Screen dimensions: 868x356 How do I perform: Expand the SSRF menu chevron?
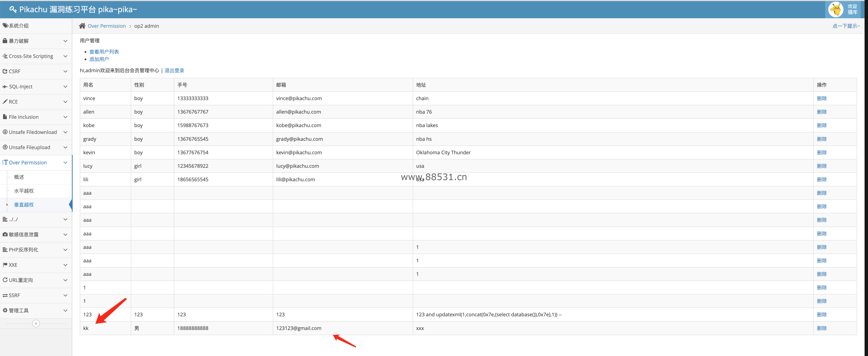(65, 295)
